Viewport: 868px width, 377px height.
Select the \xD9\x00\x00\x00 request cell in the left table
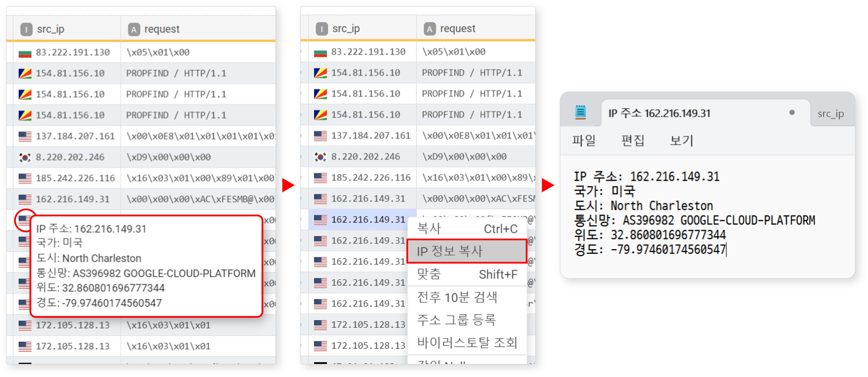(x=198, y=157)
